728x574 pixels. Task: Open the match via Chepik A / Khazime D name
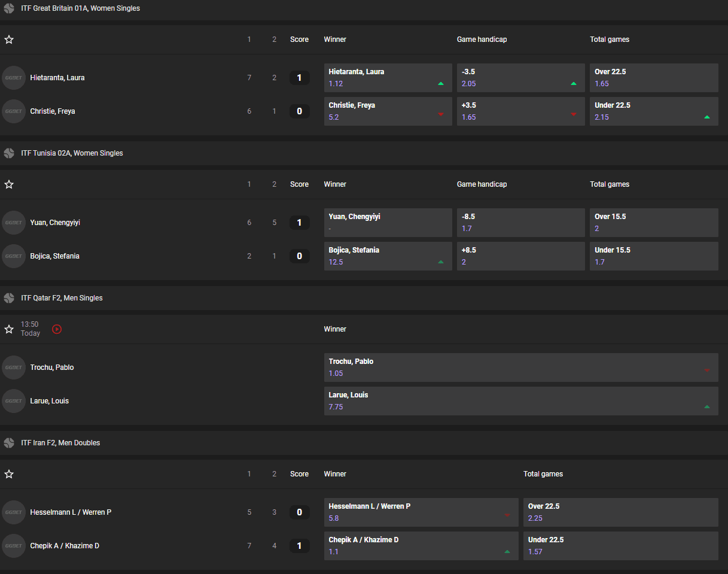[65, 546]
